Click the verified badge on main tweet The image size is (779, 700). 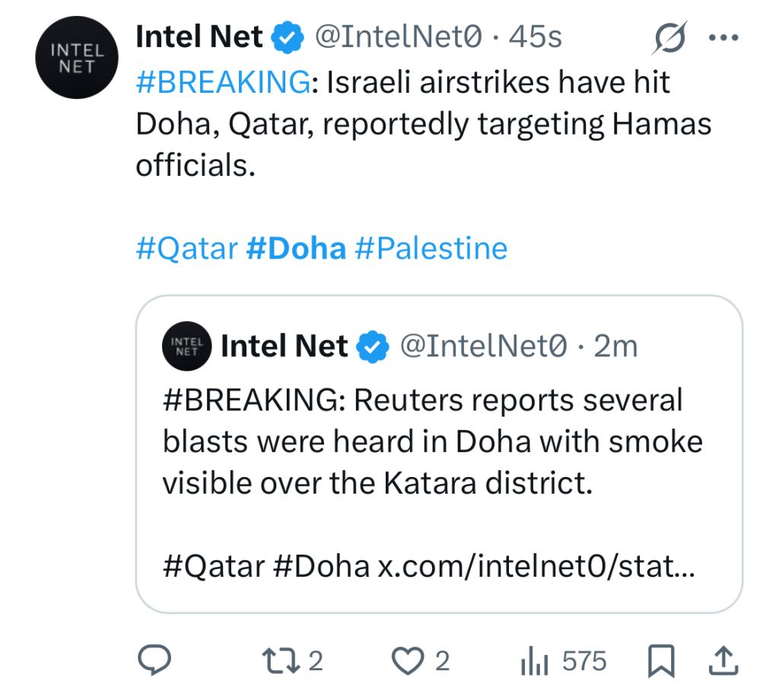pyautogui.click(x=288, y=39)
